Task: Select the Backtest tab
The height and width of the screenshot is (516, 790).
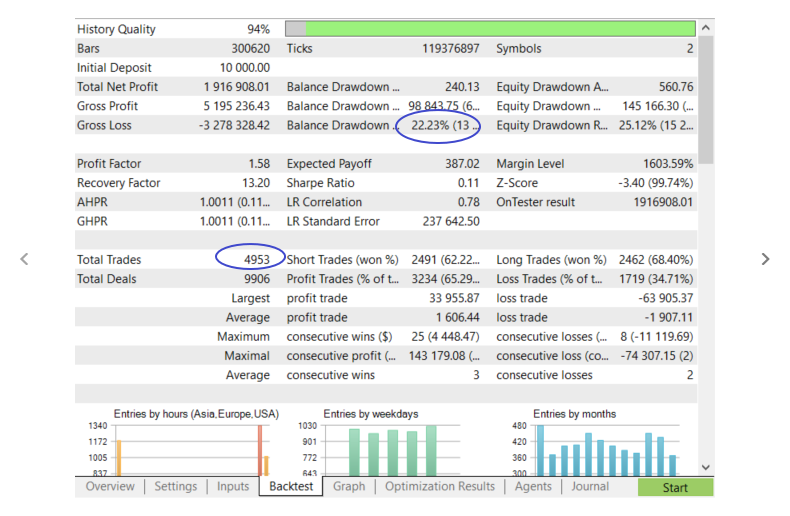Action: coord(291,486)
